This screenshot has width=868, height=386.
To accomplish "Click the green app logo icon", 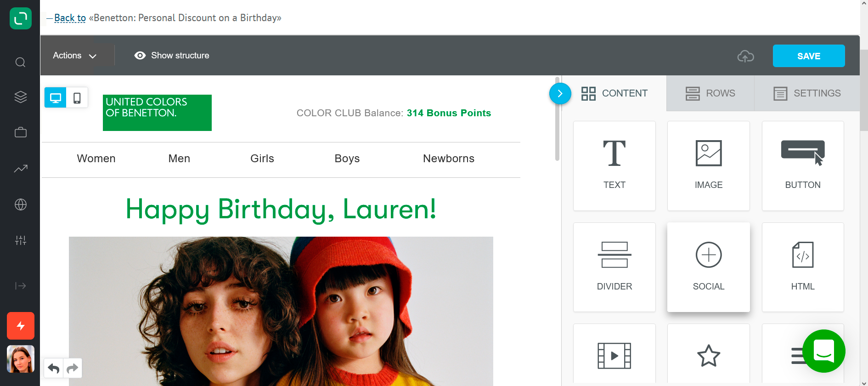I will click(21, 18).
